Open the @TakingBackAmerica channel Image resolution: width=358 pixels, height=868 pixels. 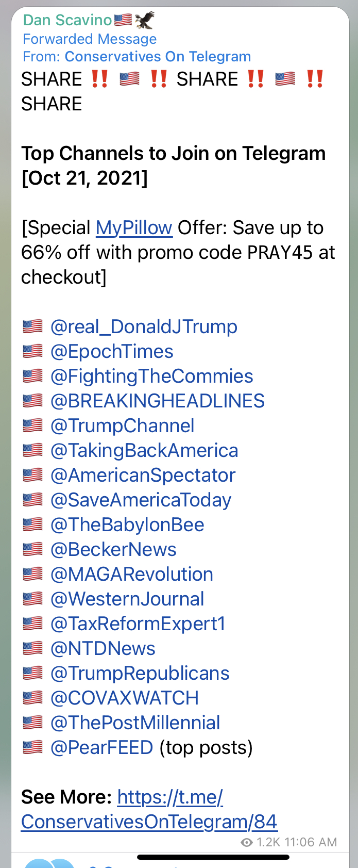144,451
